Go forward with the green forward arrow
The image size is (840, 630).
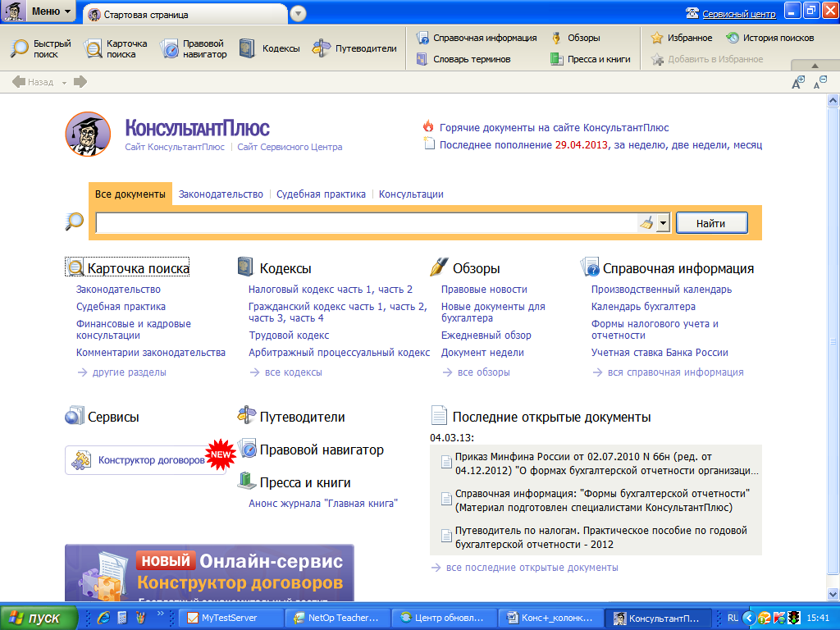[x=80, y=82]
